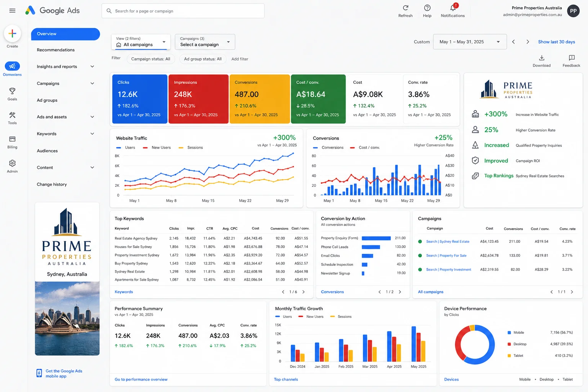
Task: Open the Keywords link under Top Keywords
Action: (124, 292)
